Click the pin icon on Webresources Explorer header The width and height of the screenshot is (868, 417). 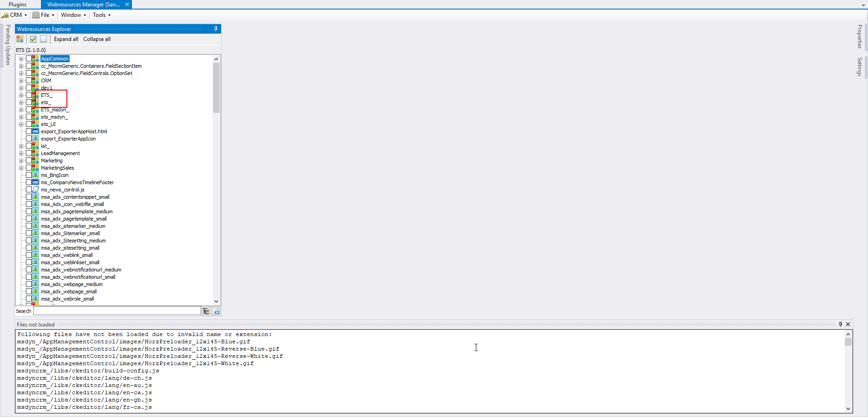coord(216,29)
